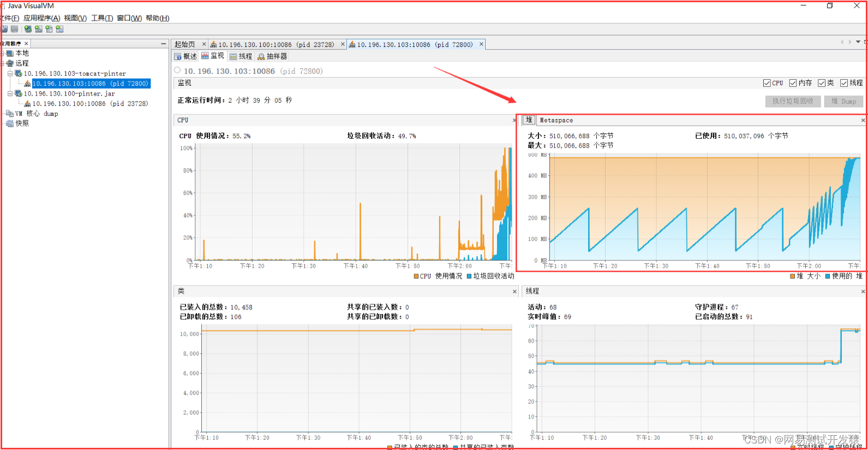Close the pid 72800 editor tab
The height and width of the screenshot is (450, 868).
[x=481, y=44]
